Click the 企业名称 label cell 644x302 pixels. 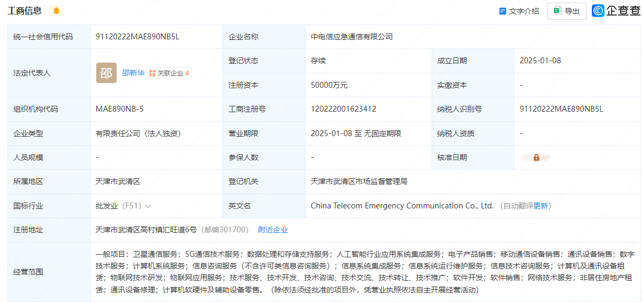[264, 37]
